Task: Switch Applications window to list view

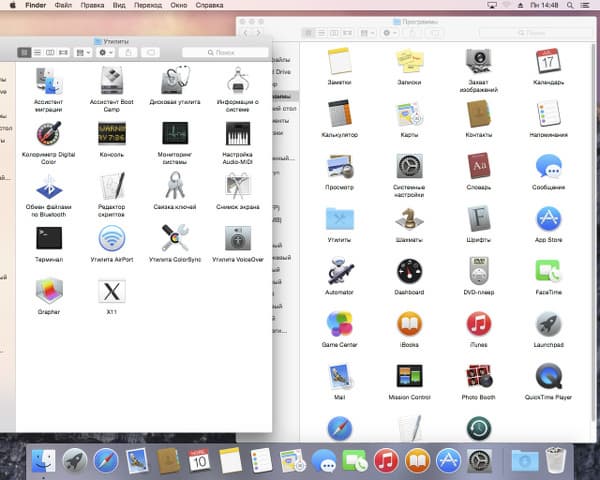Action: [321, 33]
